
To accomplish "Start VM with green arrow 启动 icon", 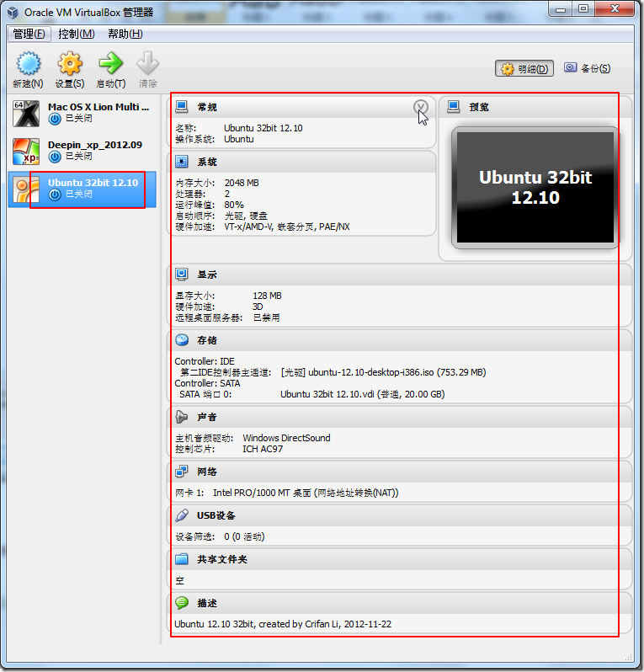I will coord(111,63).
